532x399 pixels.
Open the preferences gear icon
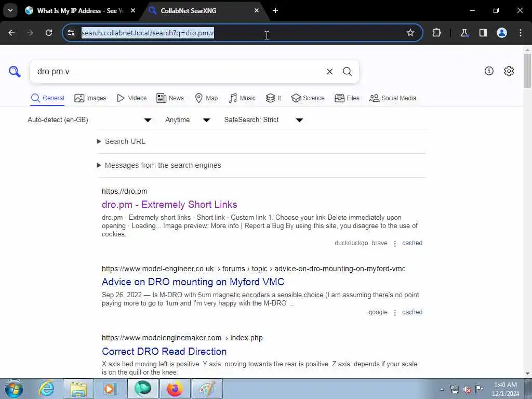pyautogui.click(x=509, y=71)
